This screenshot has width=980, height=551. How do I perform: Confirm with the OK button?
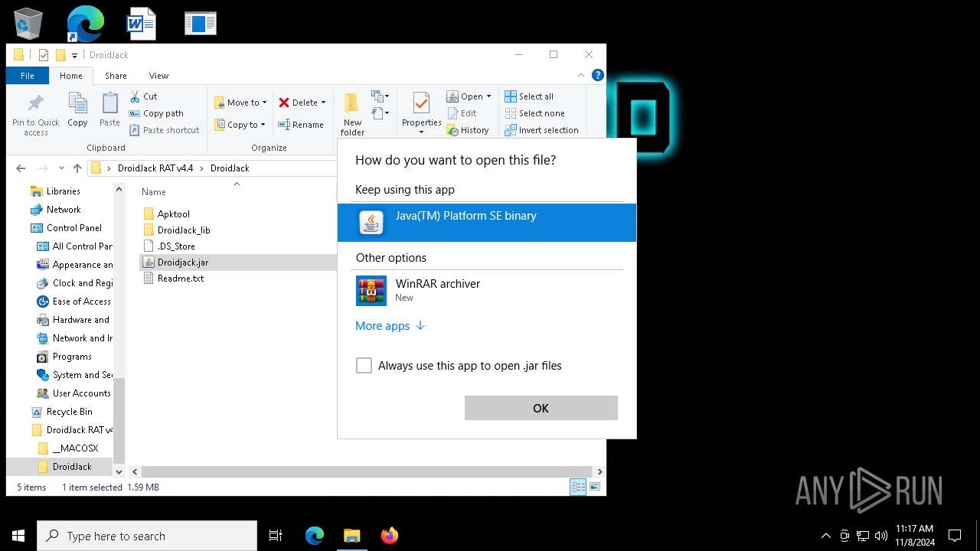click(x=541, y=408)
